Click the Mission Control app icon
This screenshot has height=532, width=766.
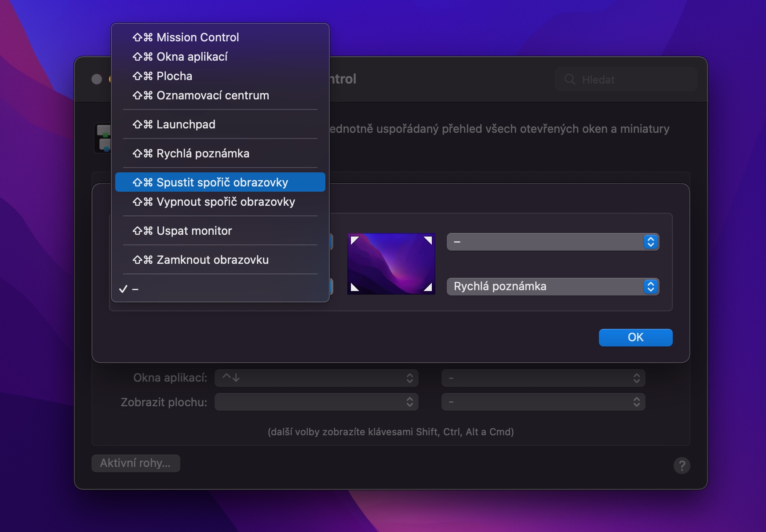point(103,138)
